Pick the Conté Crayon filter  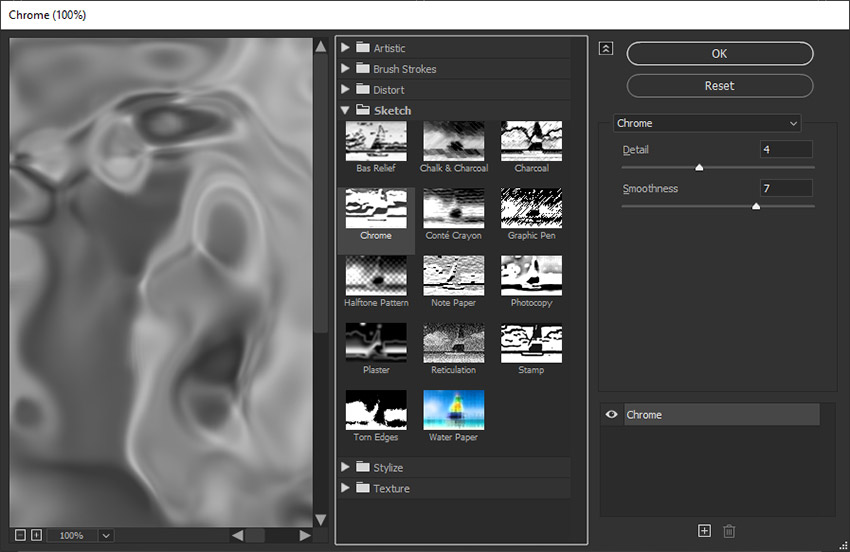(454, 208)
